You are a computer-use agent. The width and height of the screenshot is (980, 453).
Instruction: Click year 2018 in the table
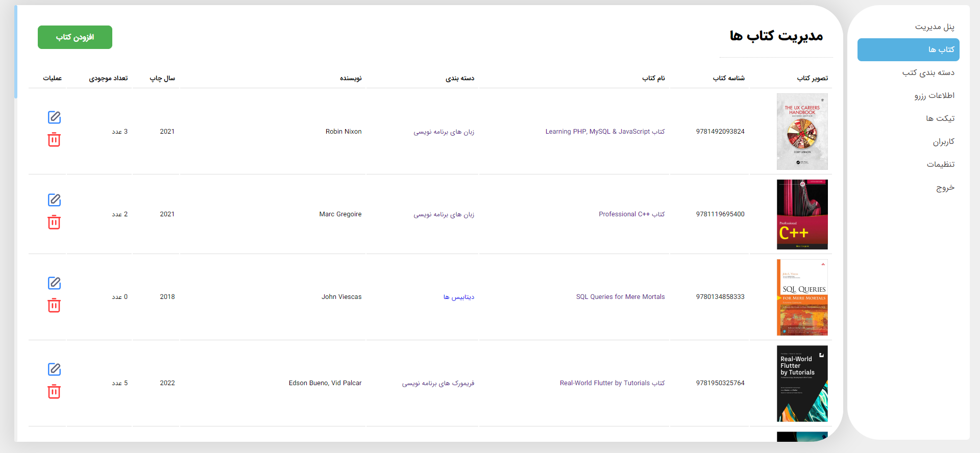point(167,297)
